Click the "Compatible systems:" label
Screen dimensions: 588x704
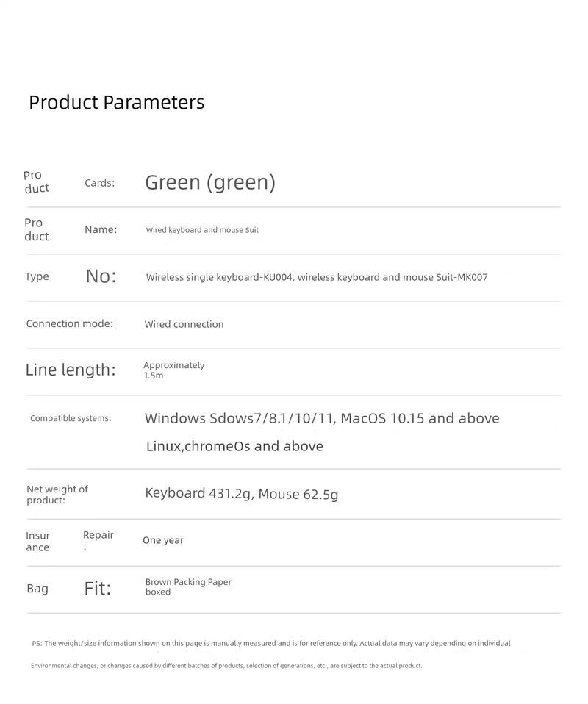(x=71, y=418)
